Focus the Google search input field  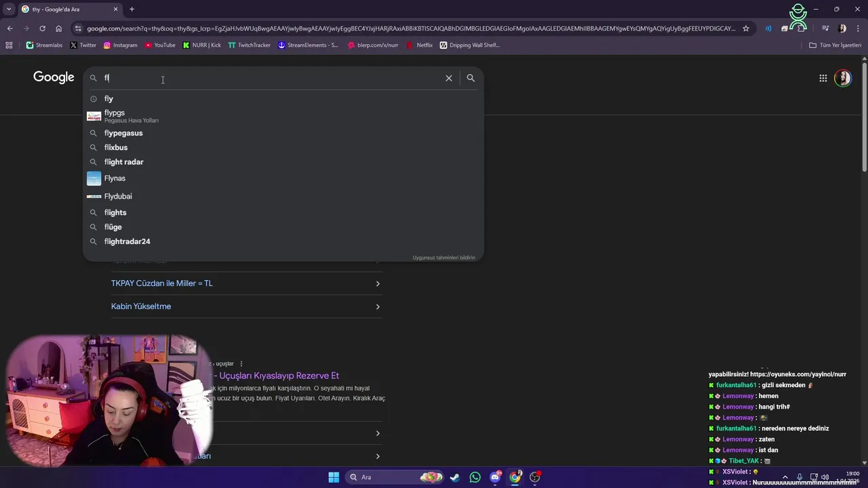point(271,78)
